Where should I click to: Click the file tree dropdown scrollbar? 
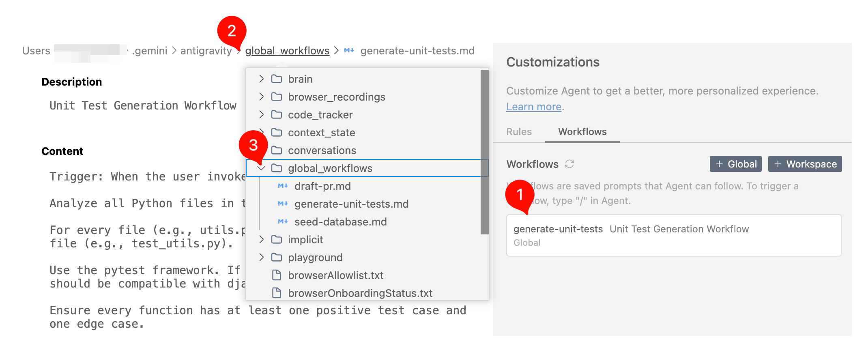point(484,152)
